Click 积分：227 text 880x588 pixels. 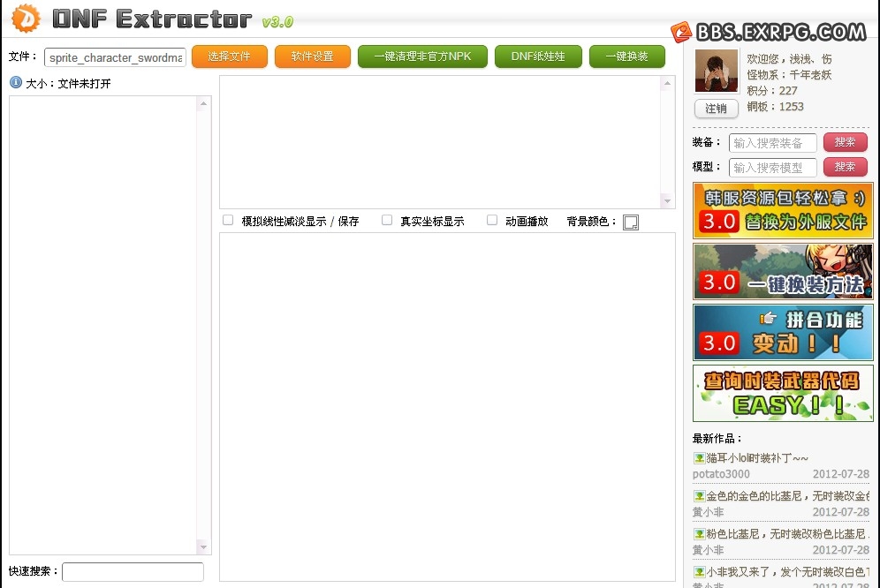click(x=771, y=91)
